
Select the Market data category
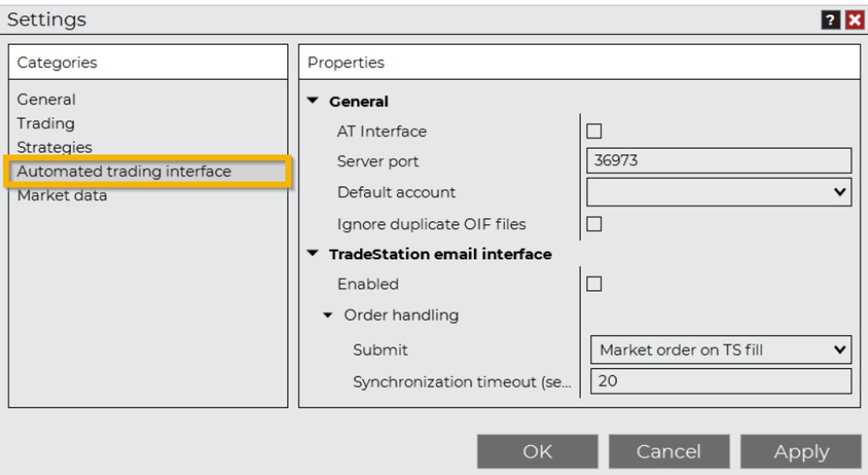tap(62, 196)
